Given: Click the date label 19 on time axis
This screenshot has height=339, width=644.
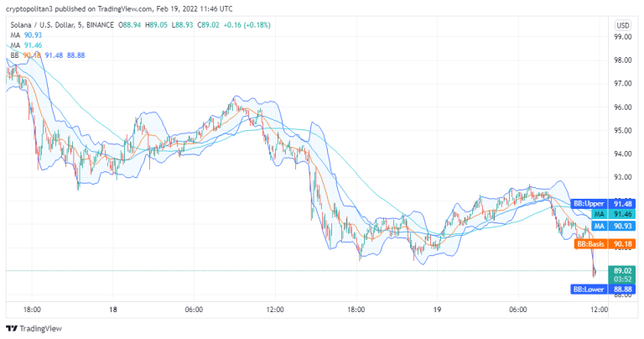Looking at the screenshot, I should pos(437,310).
